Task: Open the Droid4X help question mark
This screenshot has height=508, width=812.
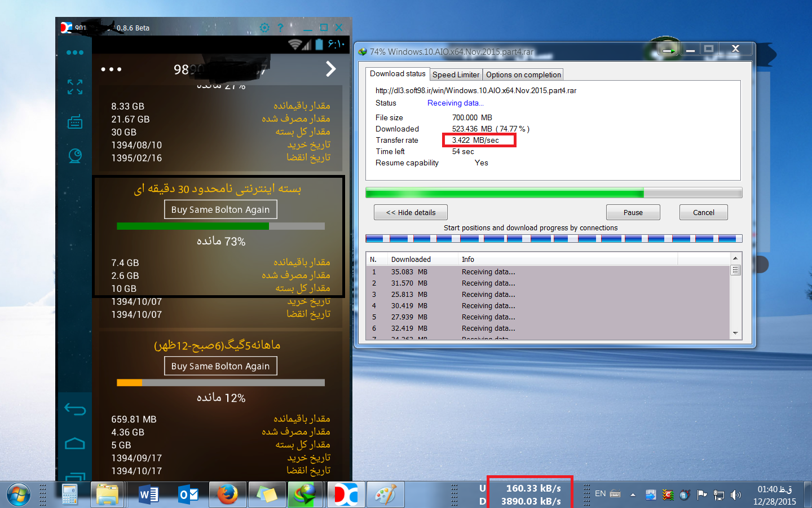Action: (x=280, y=28)
